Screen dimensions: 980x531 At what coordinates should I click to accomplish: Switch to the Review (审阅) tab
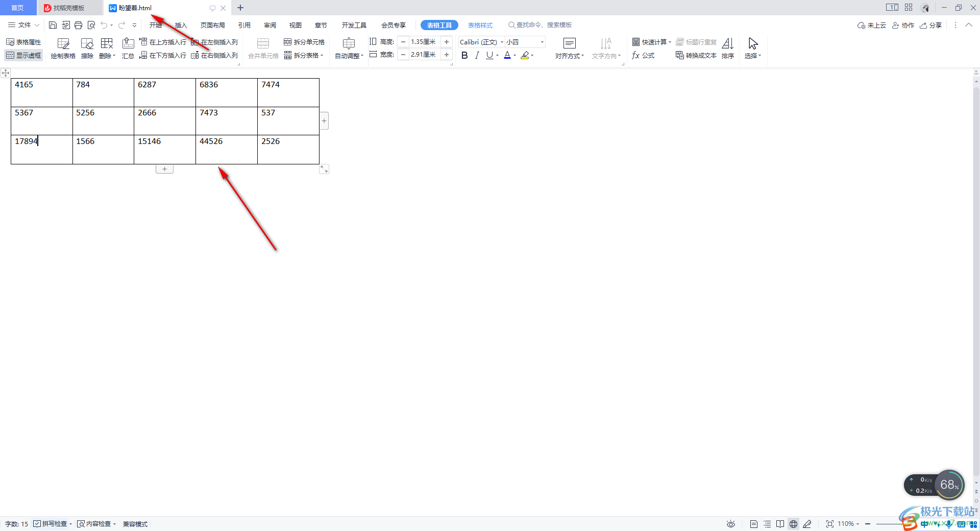270,25
